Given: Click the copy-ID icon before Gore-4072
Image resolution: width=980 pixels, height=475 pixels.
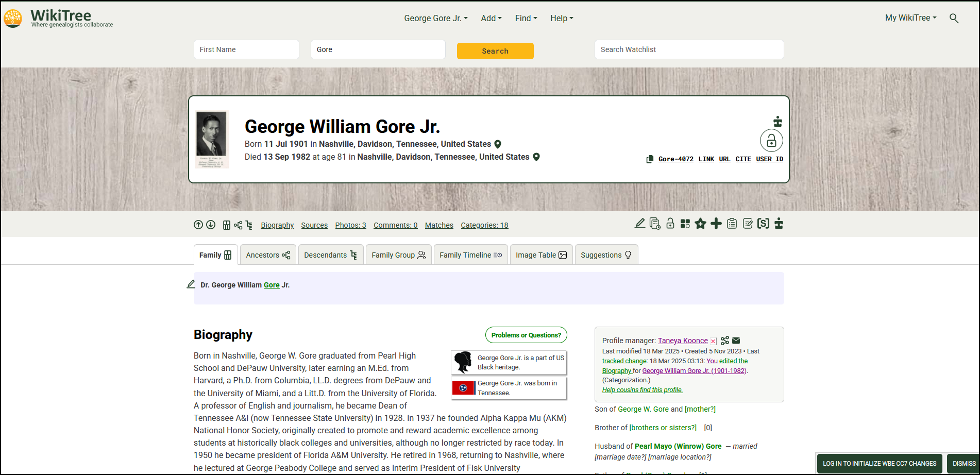Looking at the screenshot, I should point(650,159).
